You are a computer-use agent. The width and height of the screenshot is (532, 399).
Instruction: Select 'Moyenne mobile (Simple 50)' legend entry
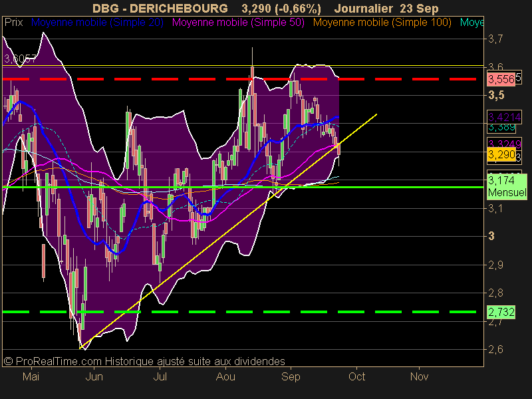[238, 23]
